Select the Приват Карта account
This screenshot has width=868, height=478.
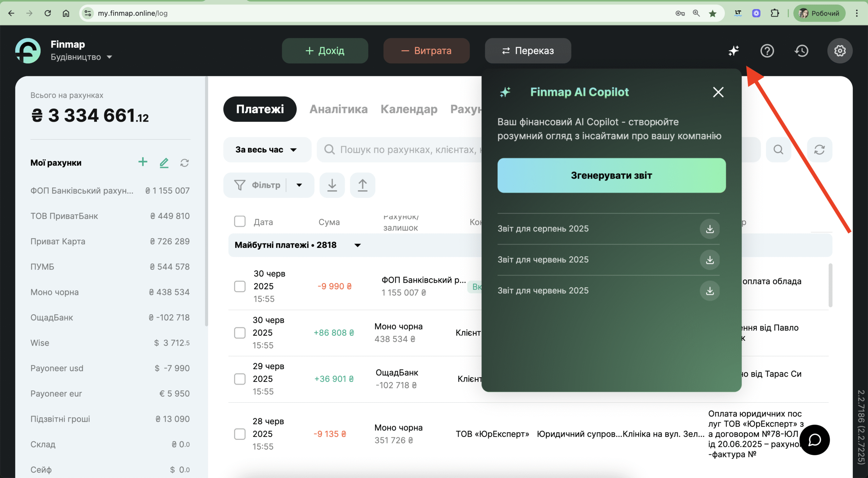click(110, 242)
